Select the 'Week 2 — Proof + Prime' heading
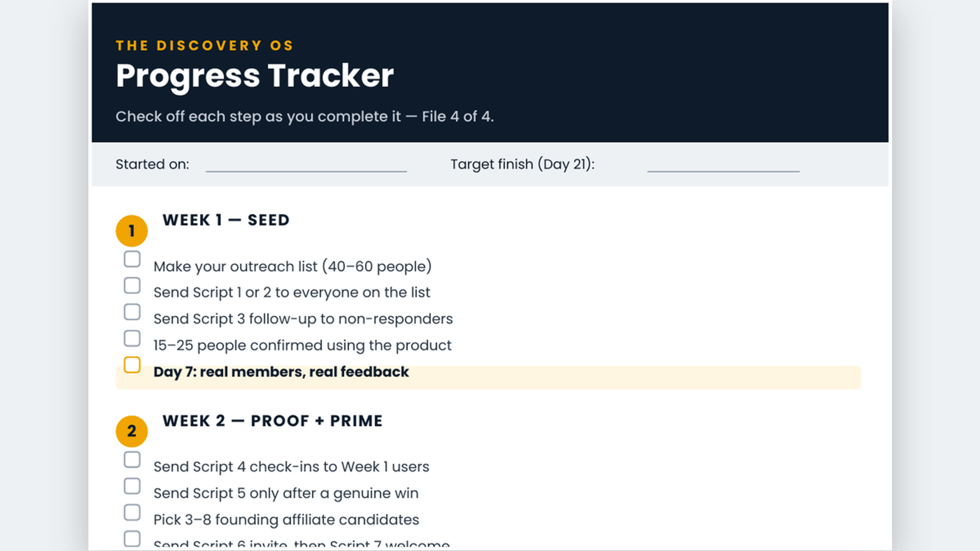 tap(273, 421)
